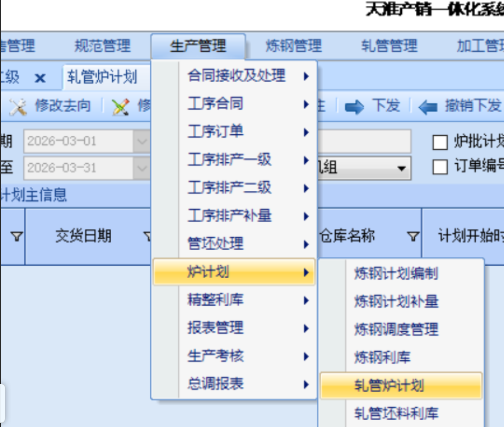Open the start date 2026-03-01 dropdown
This screenshot has width=504, height=427.
click(x=142, y=142)
